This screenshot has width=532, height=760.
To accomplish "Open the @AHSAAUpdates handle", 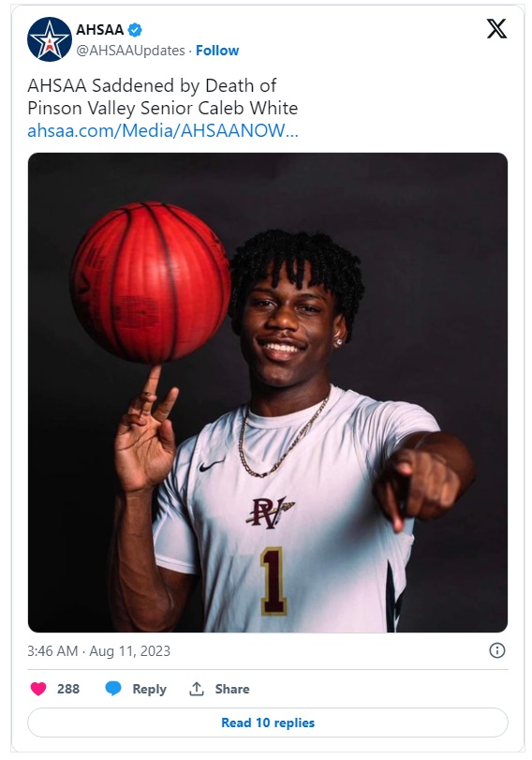I will click(130, 51).
